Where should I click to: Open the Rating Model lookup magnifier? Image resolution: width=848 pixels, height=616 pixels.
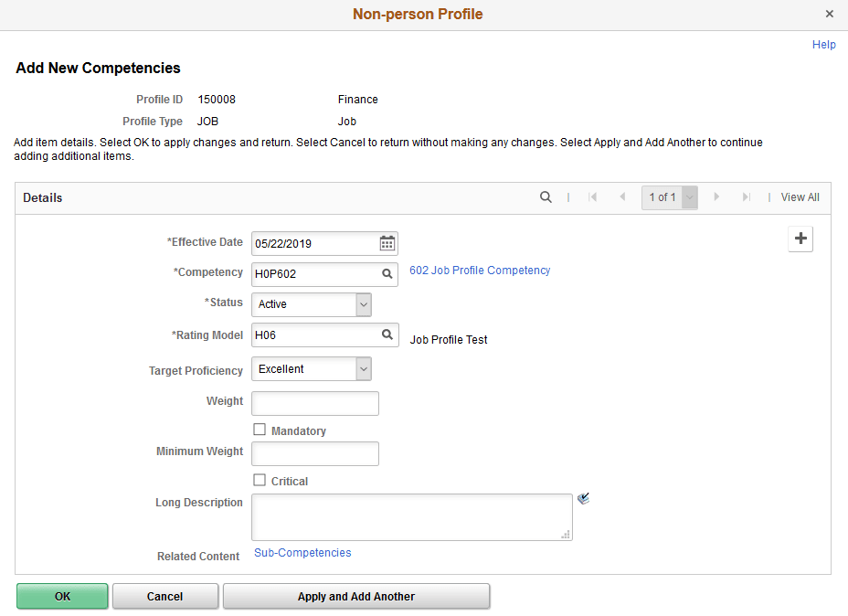tap(388, 335)
